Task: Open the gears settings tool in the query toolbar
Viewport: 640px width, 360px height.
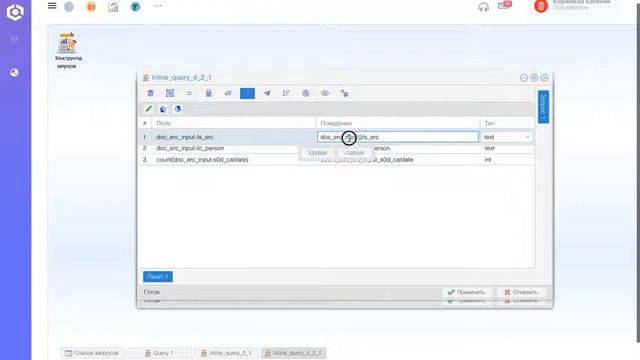Action: tap(344, 93)
